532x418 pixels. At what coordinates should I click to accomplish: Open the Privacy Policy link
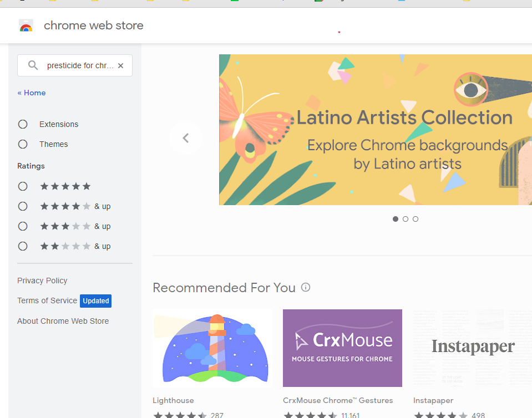[x=42, y=281]
